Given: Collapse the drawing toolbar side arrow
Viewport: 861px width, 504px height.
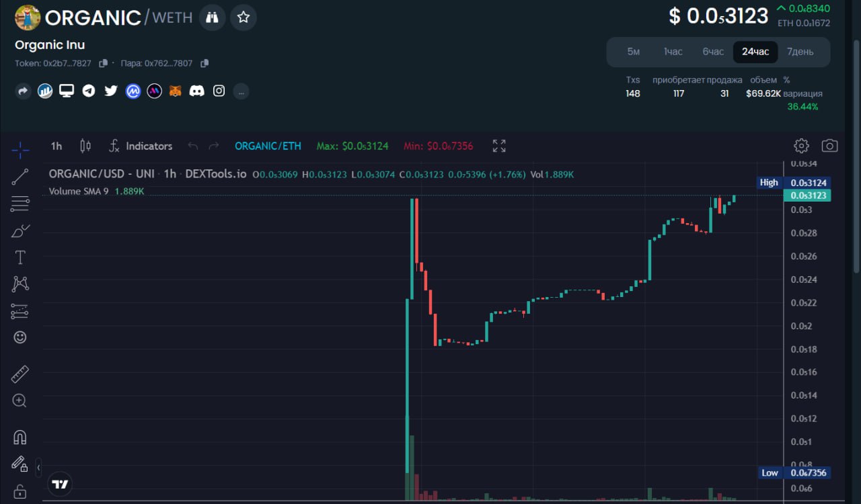Looking at the screenshot, I should tap(38, 467).
